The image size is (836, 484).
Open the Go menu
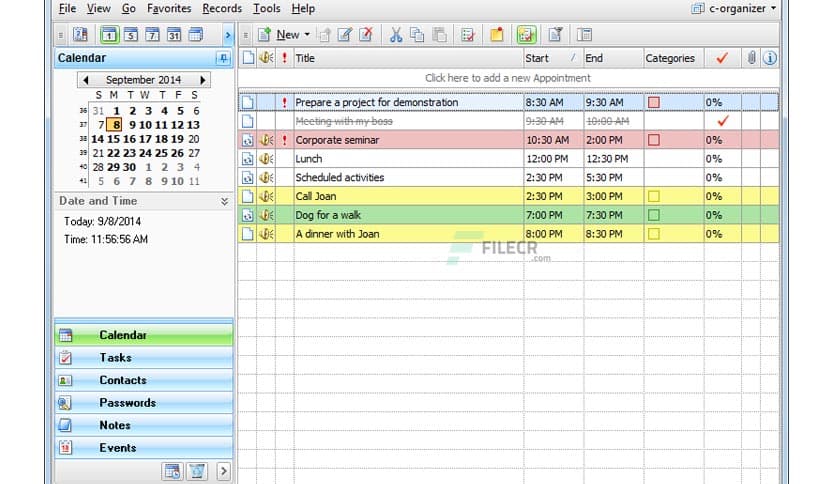pyautogui.click(x=128, y=9)
